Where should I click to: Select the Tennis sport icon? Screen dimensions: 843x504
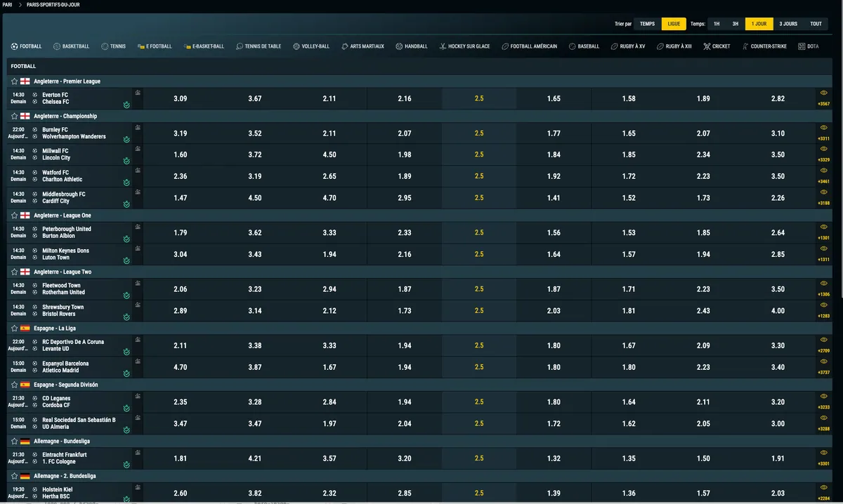coord(105,46)
